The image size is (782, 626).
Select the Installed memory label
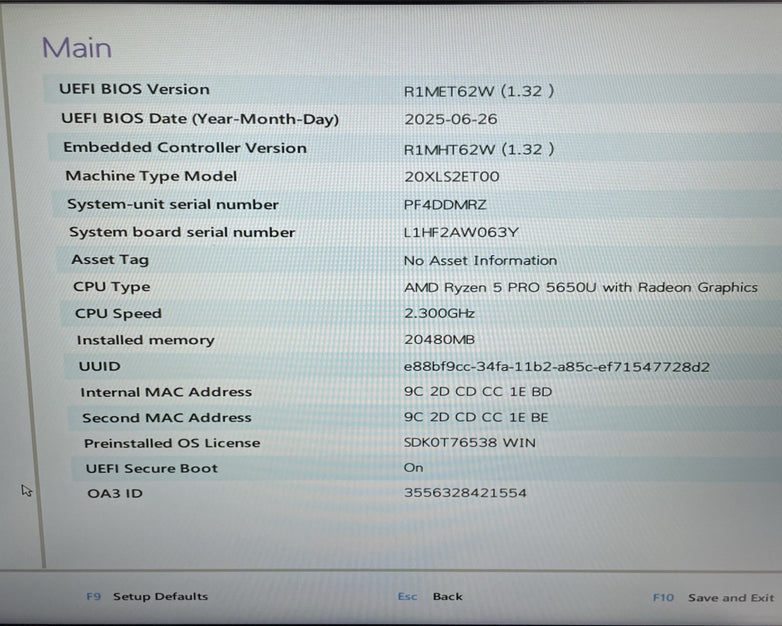[145, 340]
